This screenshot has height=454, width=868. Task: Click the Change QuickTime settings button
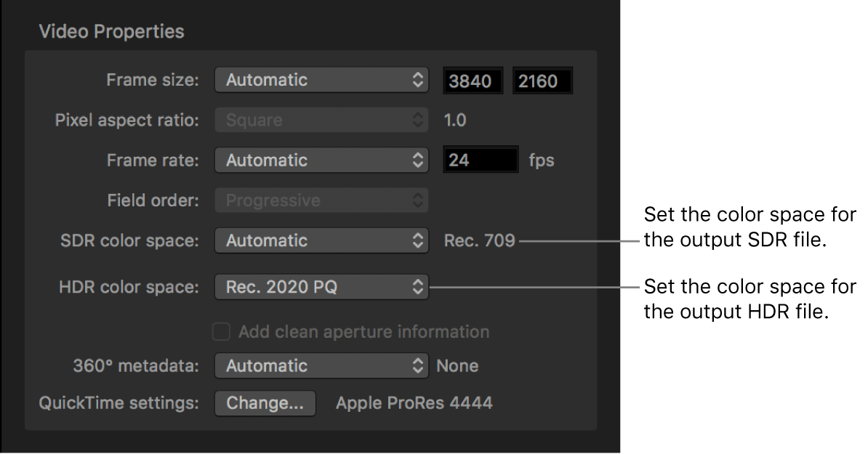coord(265,403)
